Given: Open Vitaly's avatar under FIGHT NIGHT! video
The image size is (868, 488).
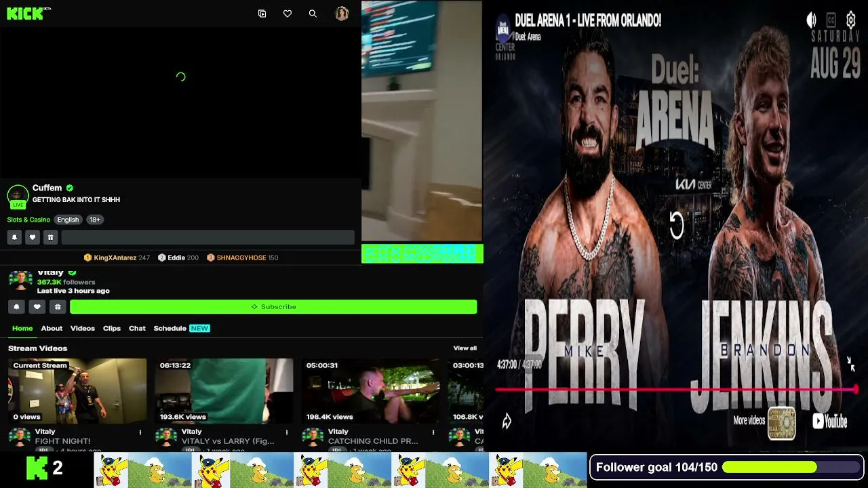Looking at the screenshot, I should [x=20, y=437].
